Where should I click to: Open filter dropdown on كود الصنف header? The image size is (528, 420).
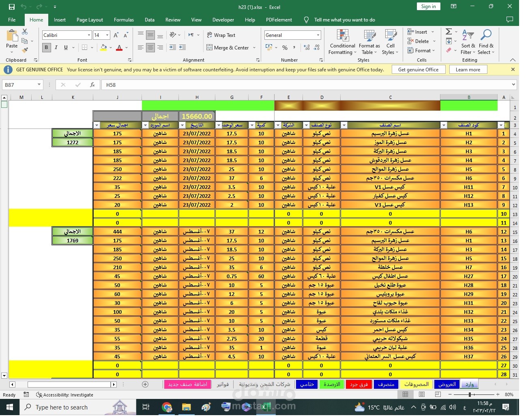[443, 125]
